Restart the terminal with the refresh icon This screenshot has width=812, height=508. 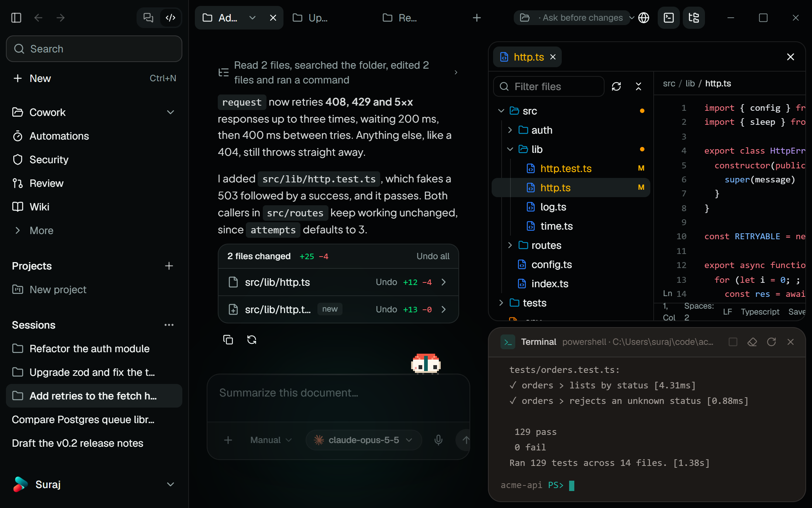click(771, 342)
